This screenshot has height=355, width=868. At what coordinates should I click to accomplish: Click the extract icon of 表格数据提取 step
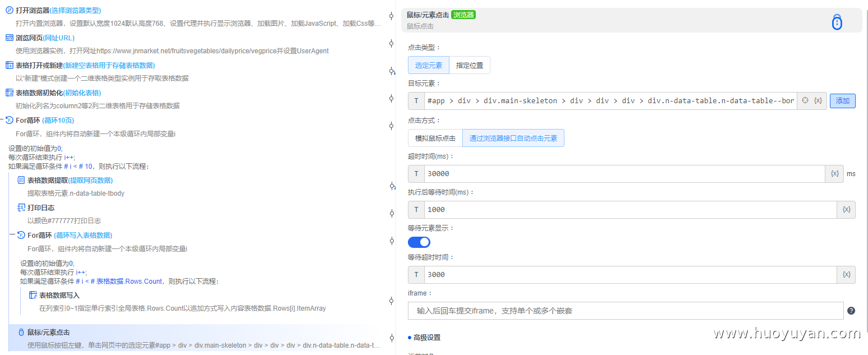pyautogui.click(x=21, y=180)
